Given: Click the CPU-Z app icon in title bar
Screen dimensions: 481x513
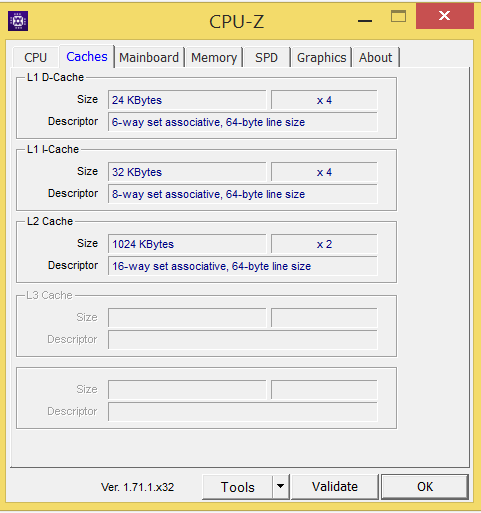Looking at the screenshot, I should point(18,21).
